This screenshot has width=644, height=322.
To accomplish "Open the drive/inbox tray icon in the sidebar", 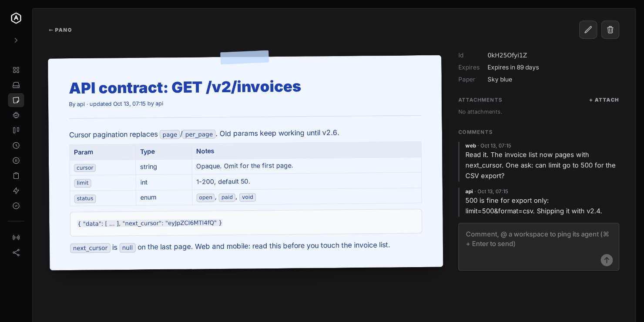I will tap(16, 85).
